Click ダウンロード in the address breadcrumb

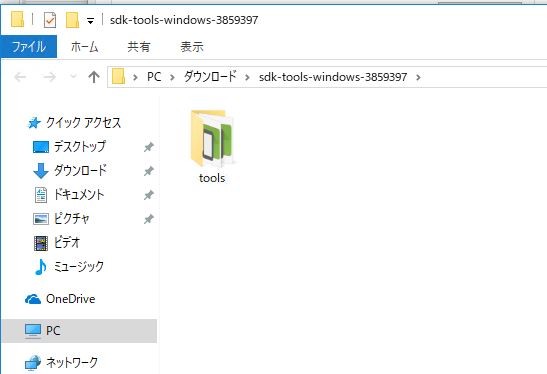pyautogui.click(x=210, y=76)
